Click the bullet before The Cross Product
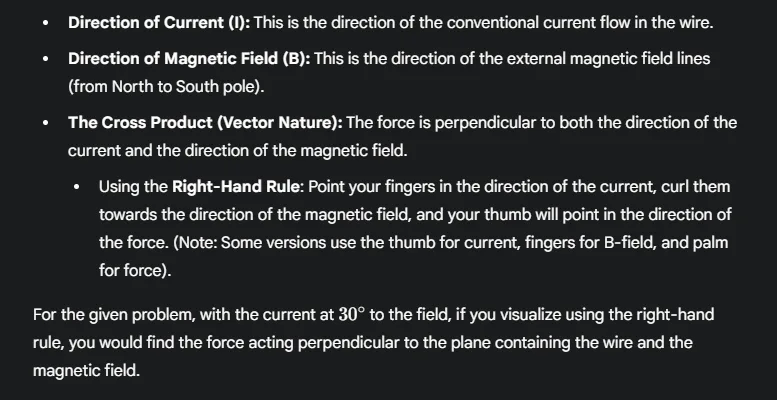The width and height of the screenshot is (777, 400). tap(46, 123)
